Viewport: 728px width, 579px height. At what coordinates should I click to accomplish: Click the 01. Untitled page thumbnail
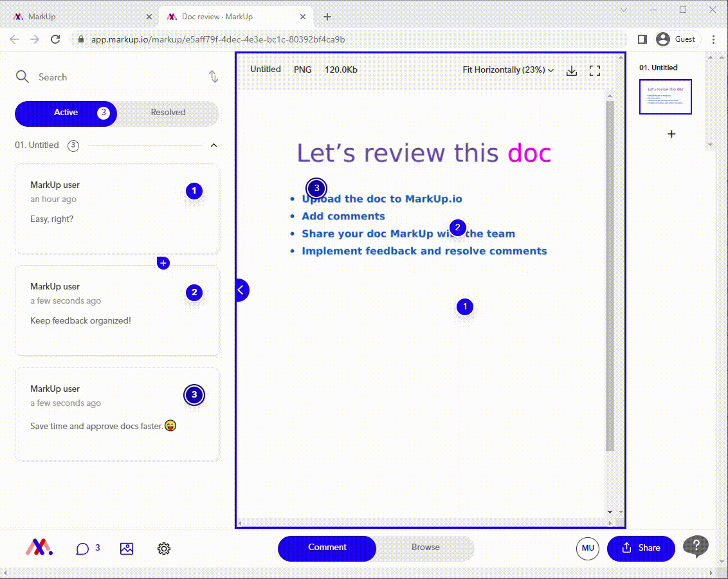(666, 96)
